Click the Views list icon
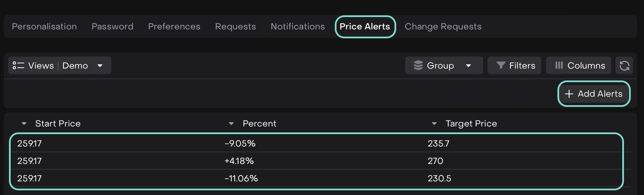 (x=18, y=66)
